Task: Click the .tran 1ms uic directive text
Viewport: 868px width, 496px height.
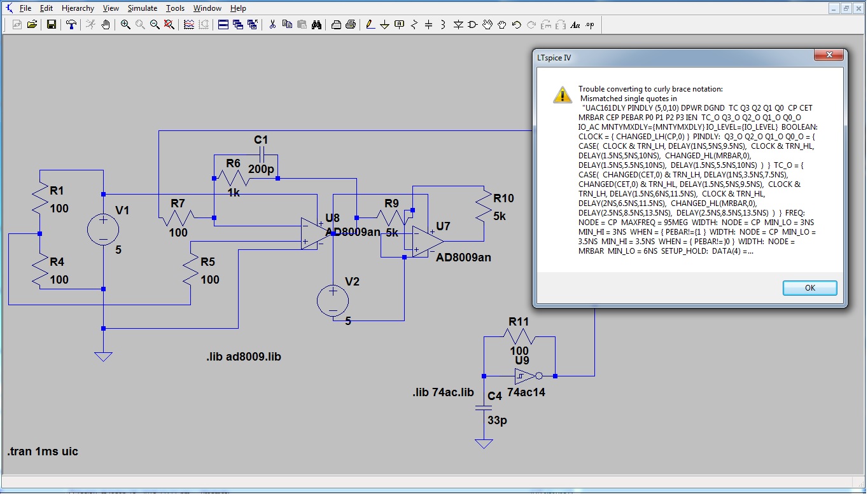Action: 43,451
